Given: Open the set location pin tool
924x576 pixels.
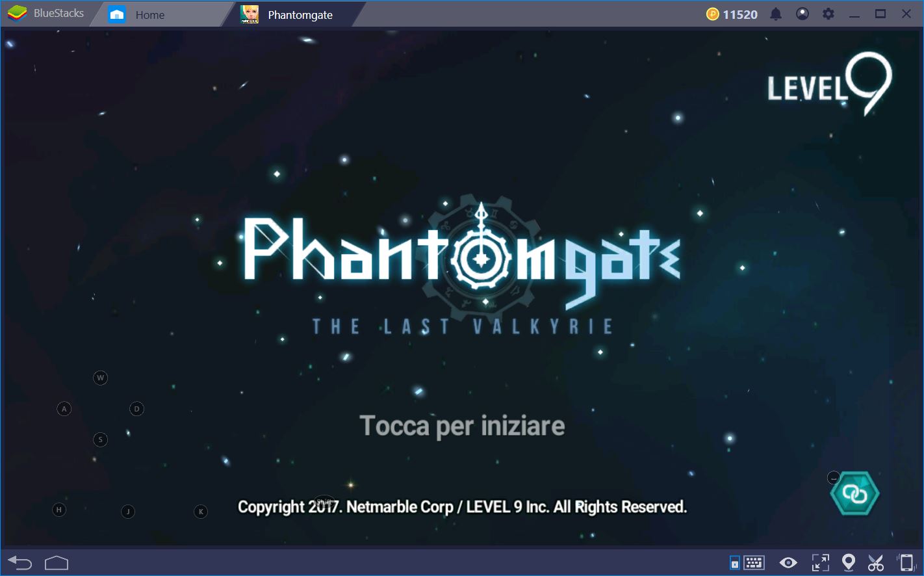Looking at the screenshot, I should [x=848, y=562].
